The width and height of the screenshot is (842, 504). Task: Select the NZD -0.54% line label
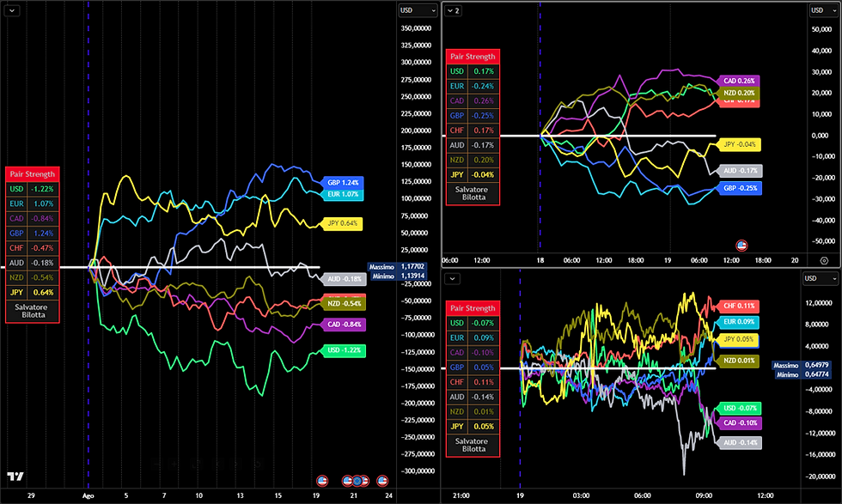coord(345,304)
